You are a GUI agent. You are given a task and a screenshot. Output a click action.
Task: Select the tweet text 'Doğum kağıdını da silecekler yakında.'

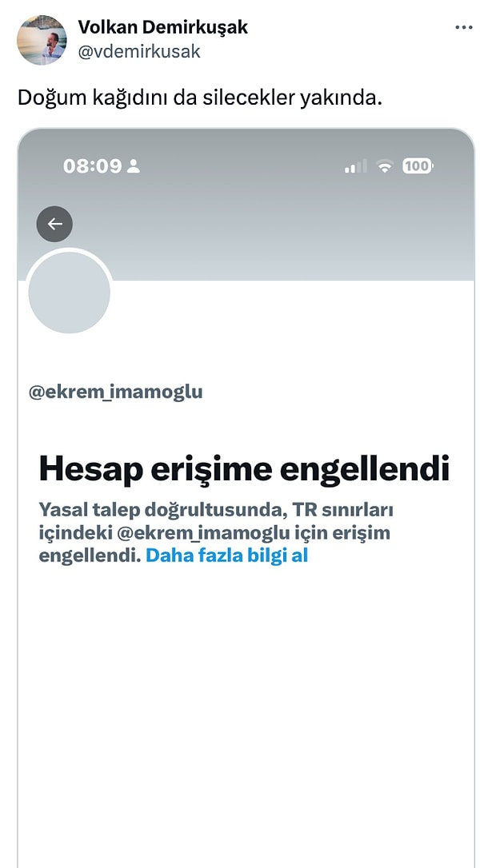[200, 98]
